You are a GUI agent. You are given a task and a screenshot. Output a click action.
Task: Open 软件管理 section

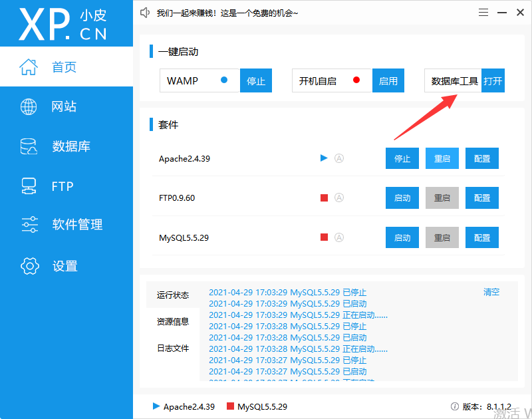pyautogui.click(x=66, y=224)
